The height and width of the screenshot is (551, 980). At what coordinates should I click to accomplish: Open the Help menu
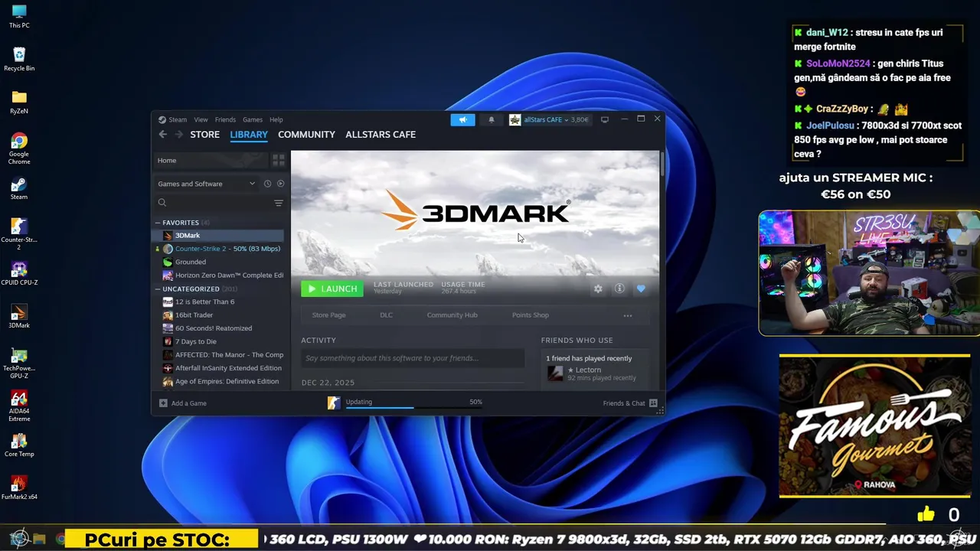tap(276, 119)
